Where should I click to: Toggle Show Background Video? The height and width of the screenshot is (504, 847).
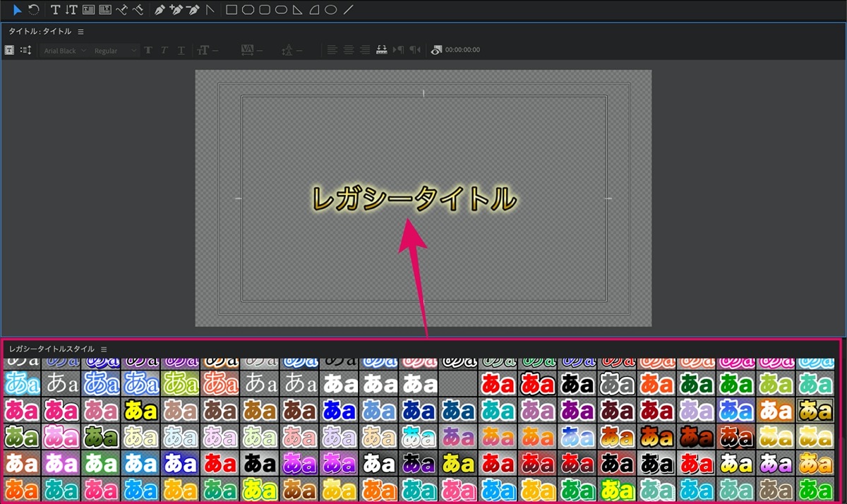(436, 50)
